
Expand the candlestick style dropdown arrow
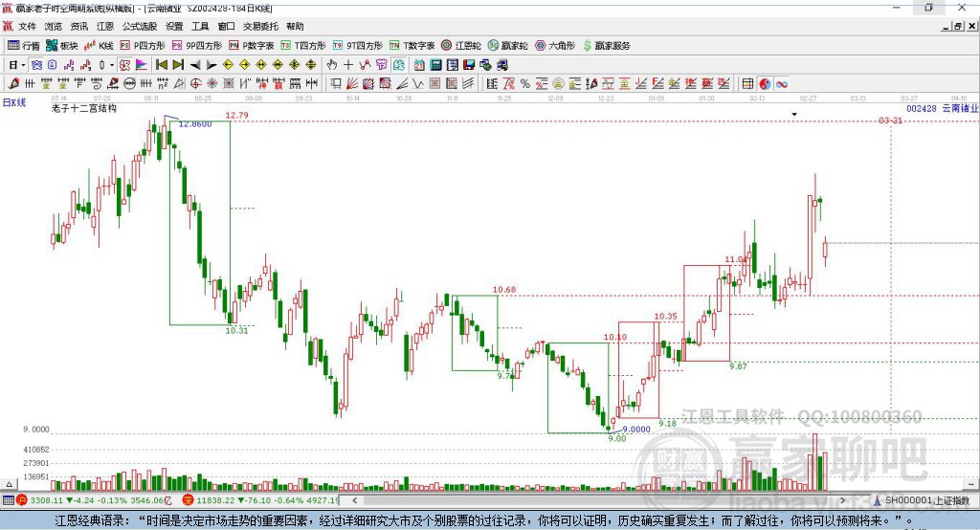click(x=113, y=65)
